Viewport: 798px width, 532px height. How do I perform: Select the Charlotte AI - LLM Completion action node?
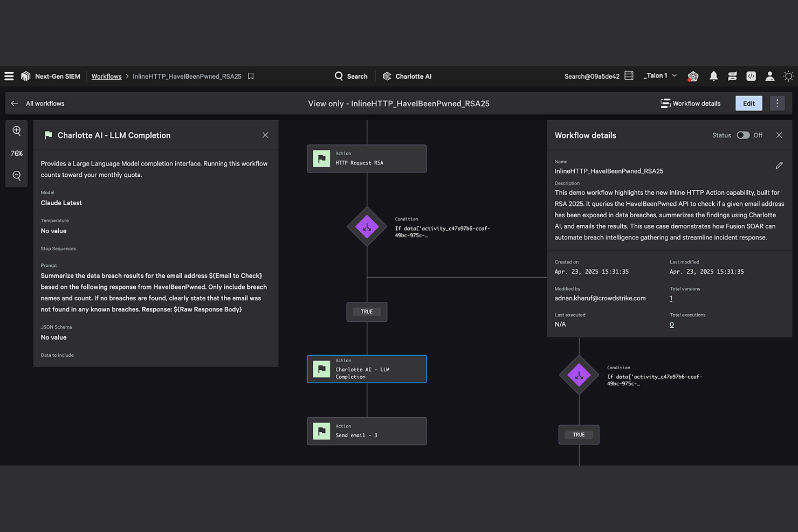click(367, 369)
